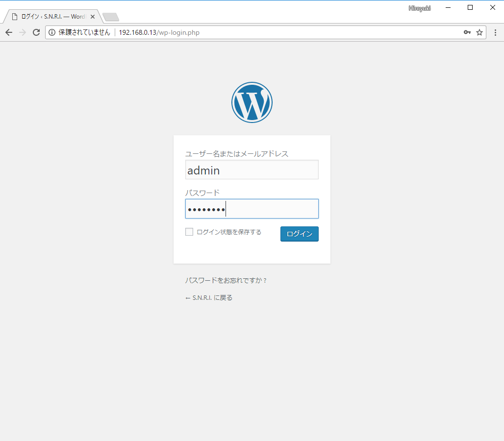
Task: Click the Hiroyuki profile button
Action: pos(420,8)
